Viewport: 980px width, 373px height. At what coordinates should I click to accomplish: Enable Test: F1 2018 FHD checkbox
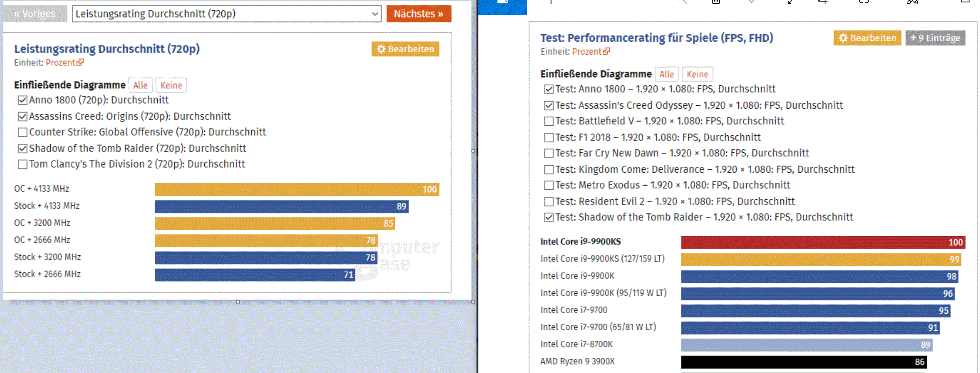click(x=549, y=138)
